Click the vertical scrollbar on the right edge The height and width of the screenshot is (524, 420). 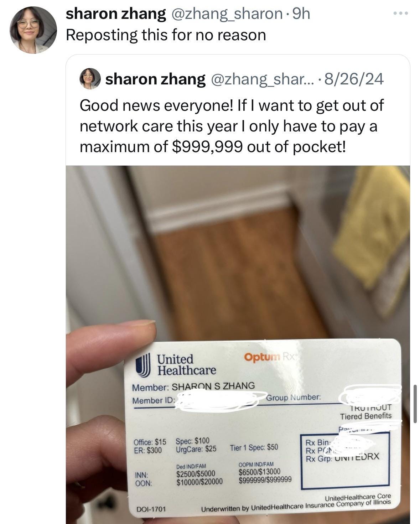[415, 404]
